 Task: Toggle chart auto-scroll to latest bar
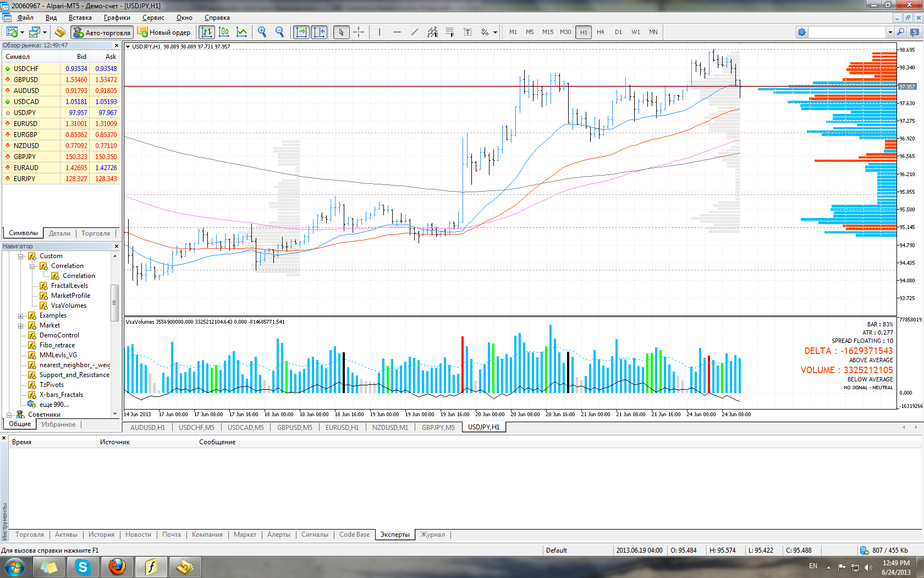click(x=301, y=32)
